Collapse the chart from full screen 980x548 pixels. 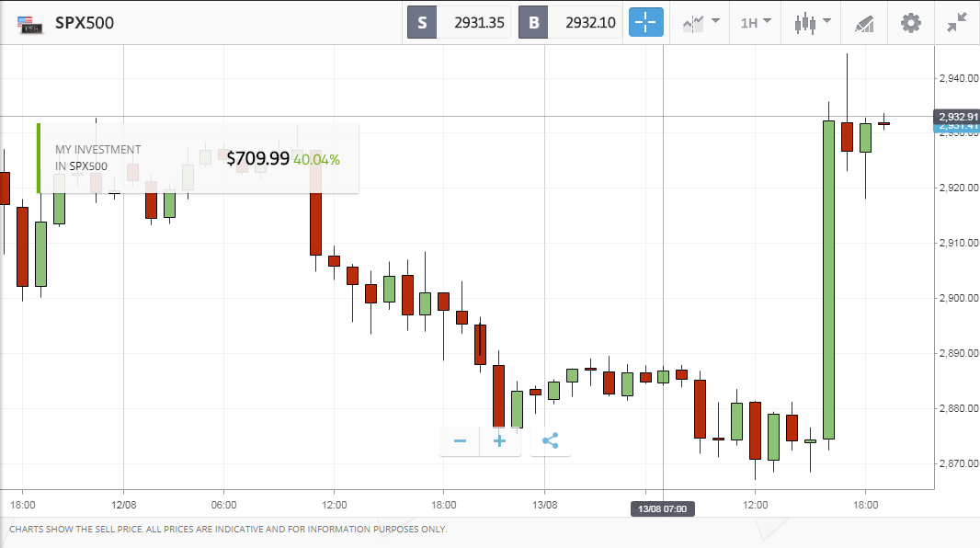point(957,23)
